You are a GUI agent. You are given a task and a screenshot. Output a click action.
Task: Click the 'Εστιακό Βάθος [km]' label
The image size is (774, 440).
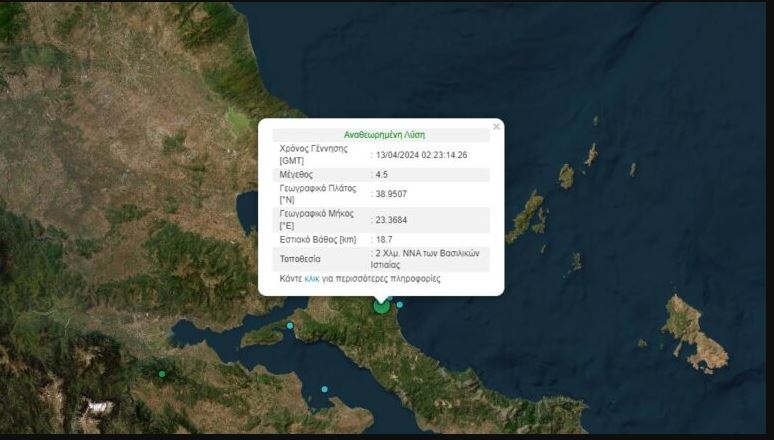(x=318, y=240)
